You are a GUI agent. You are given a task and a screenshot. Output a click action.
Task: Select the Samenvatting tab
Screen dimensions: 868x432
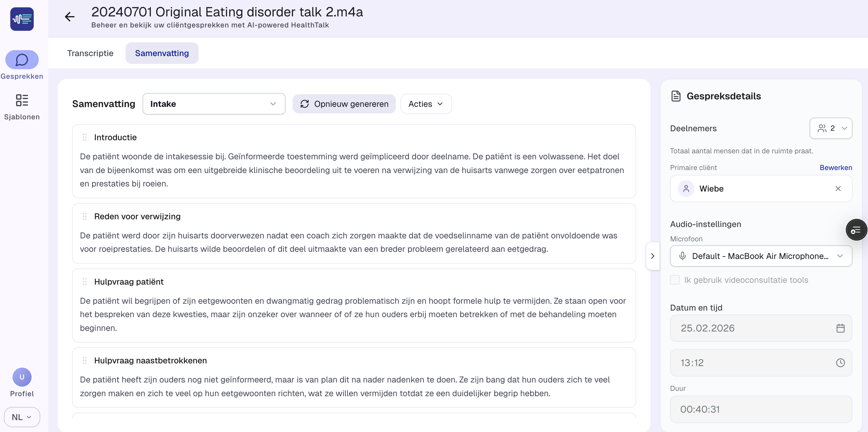coord(162,53)
